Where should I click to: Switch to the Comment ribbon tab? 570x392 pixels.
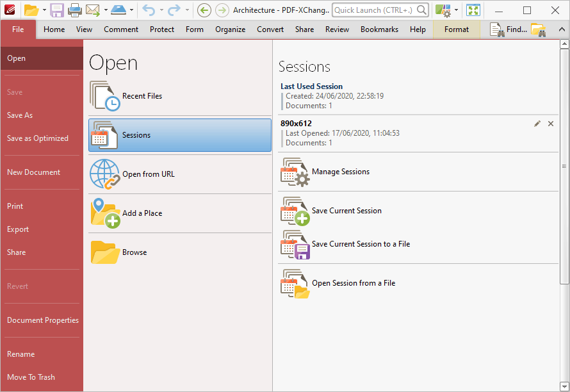121,29
